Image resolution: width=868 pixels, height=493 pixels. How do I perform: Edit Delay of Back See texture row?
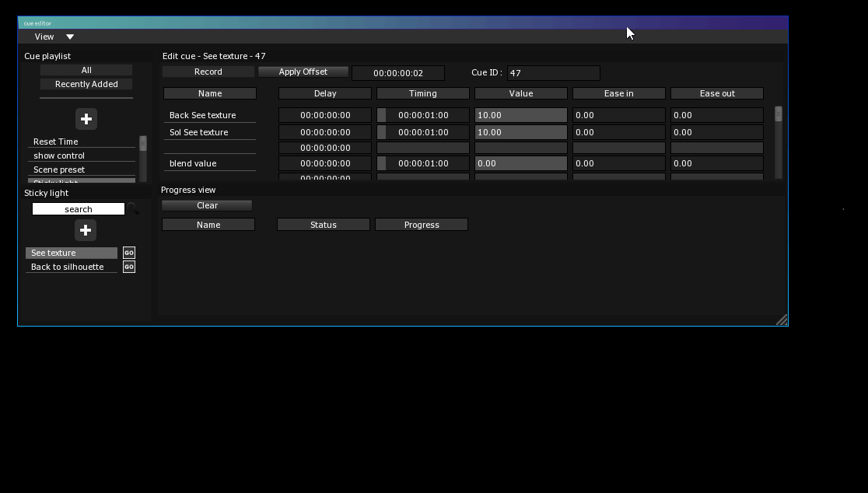(x=325, y=115)
